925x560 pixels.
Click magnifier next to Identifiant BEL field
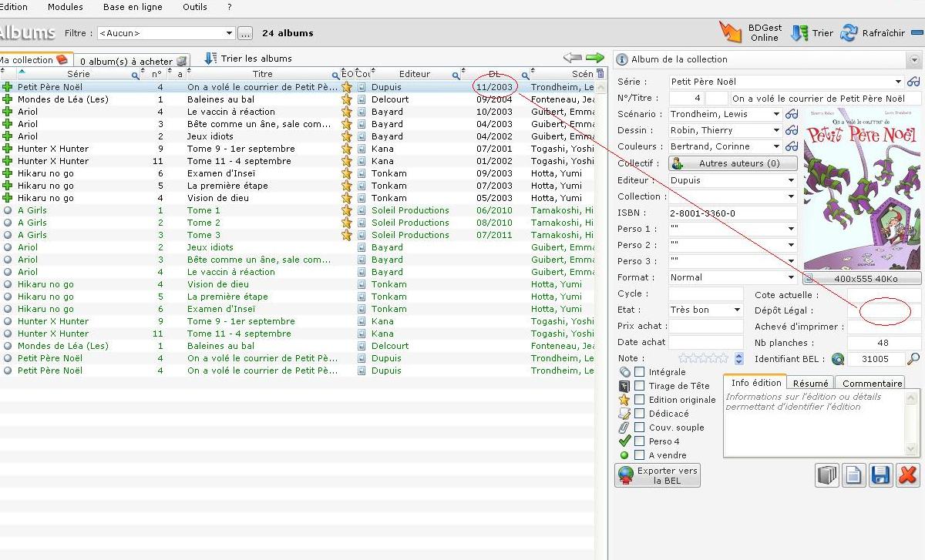click(x=913, y=359)
